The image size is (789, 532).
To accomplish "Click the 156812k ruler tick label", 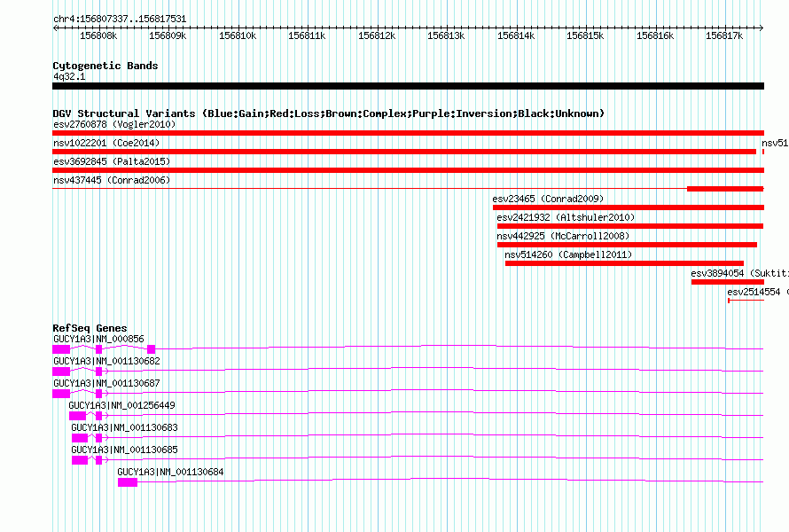I will (377, 35).
